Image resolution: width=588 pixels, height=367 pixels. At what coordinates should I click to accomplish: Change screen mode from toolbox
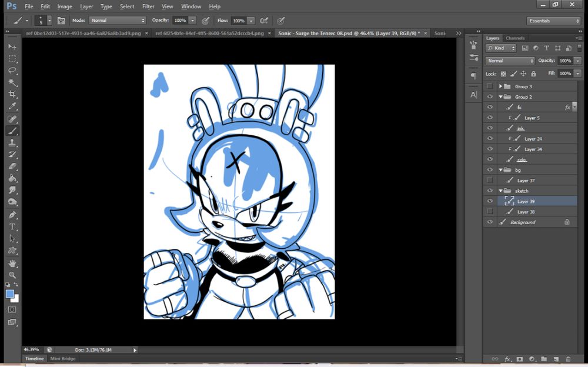point(12,322)
